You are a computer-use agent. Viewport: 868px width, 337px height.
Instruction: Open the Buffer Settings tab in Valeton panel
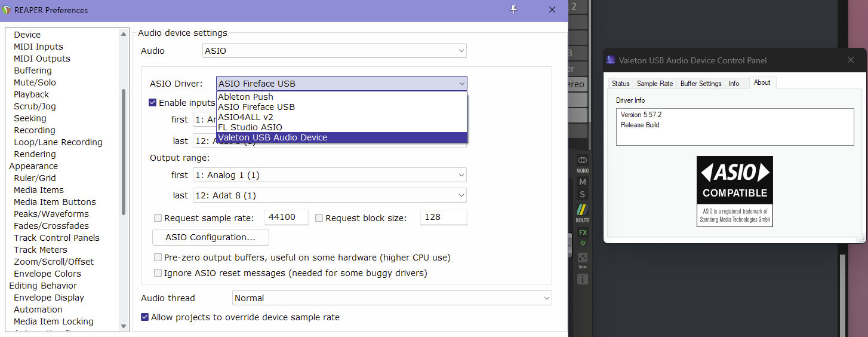pos(701,84)
